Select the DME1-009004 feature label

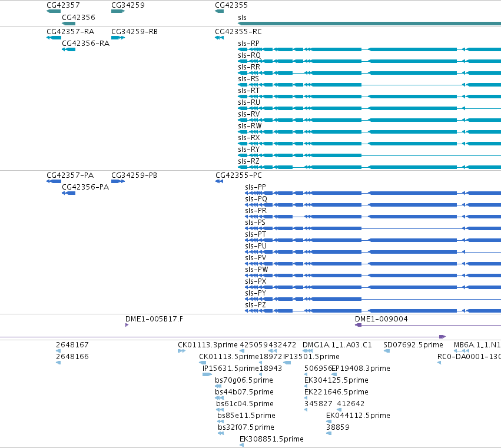tap(381, 319)
